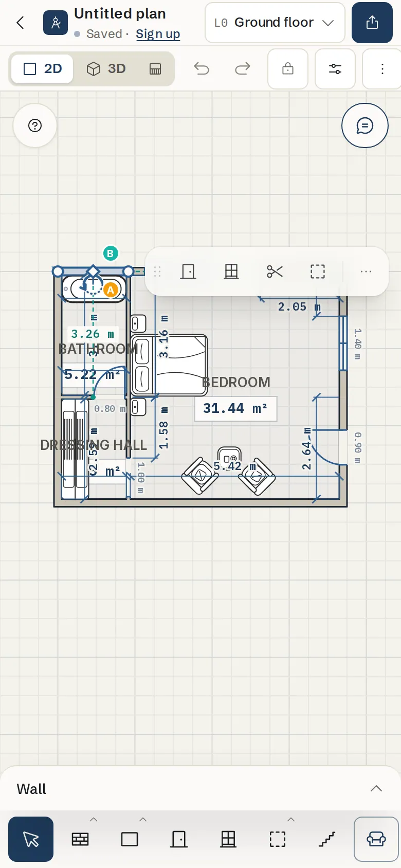Screen dimensions: 401x868
Task: Expand wall tool options caret
Action: point(94,820)
